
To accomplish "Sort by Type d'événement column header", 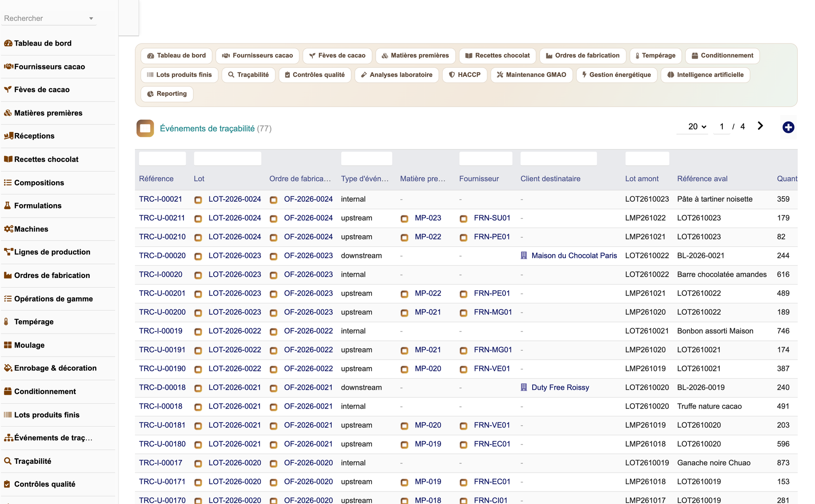I will coord(364,179).
